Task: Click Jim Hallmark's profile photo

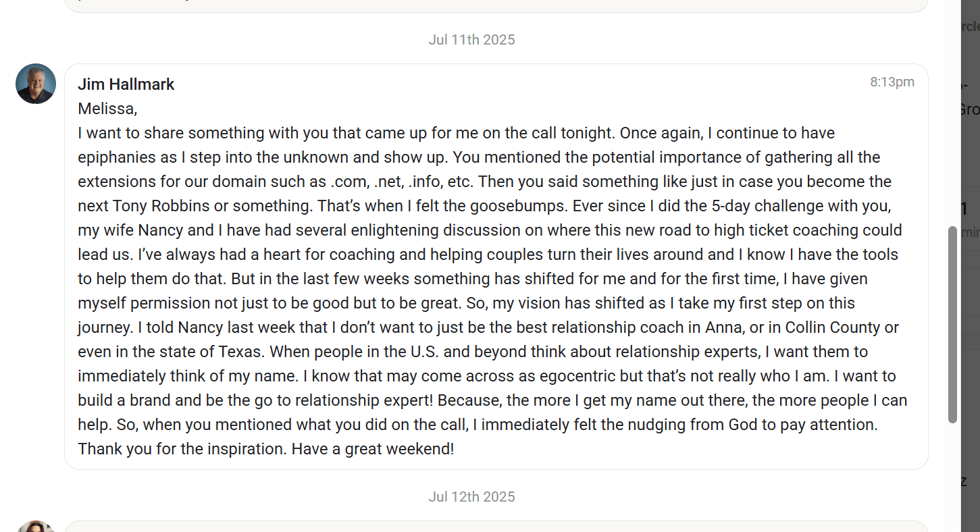Action: [36, 84]
